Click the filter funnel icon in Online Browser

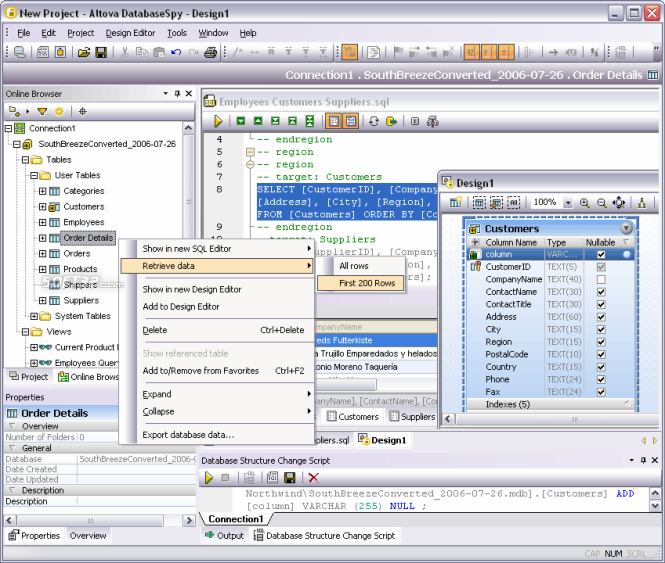[42, 112]
